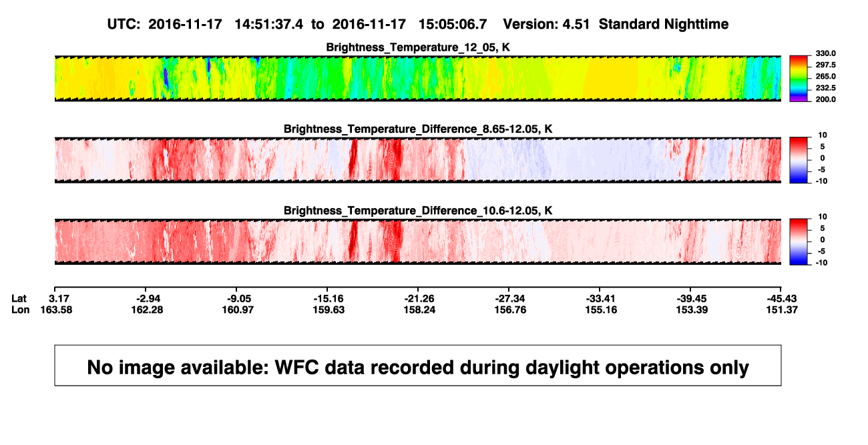Click the 200.0 colorbar label
Viewport: 868px width, 445px height.
pos(826,99)
